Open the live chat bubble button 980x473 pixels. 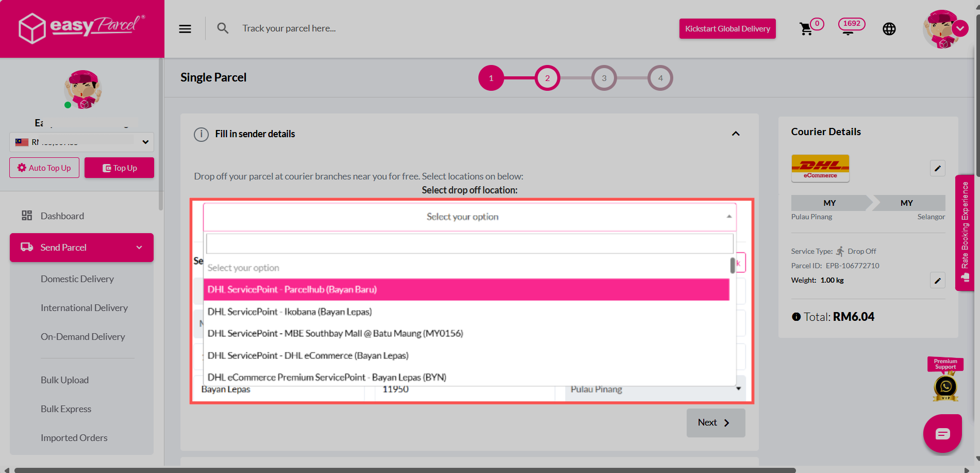(942, 434)
